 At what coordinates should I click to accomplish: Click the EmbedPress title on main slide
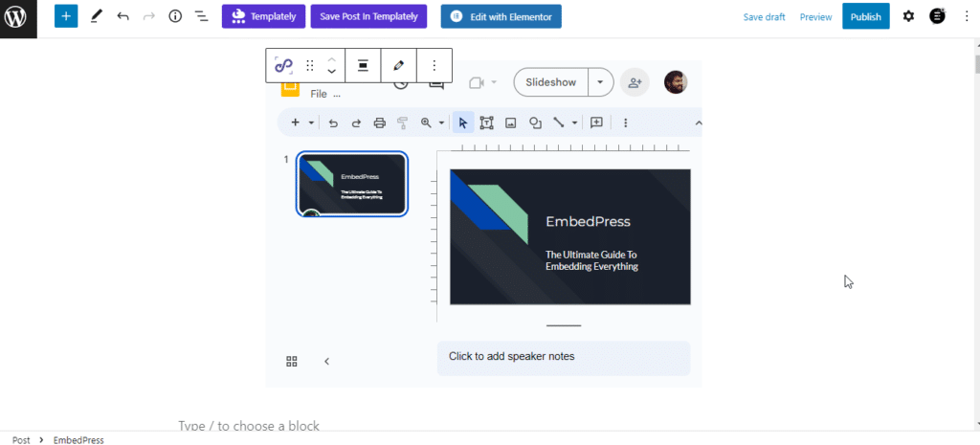(x=588, y=221)
